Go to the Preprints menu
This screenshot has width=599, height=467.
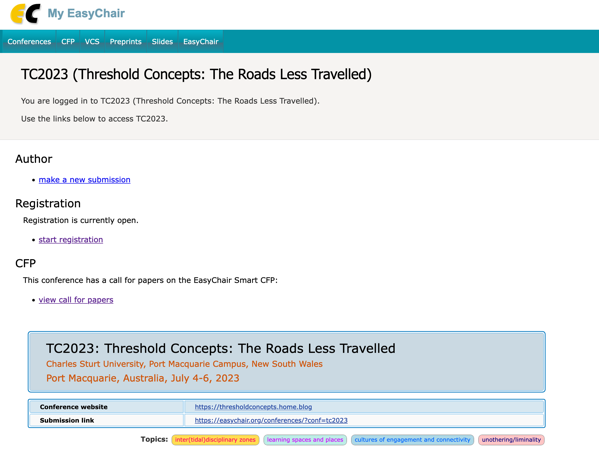tap(126, 42)
